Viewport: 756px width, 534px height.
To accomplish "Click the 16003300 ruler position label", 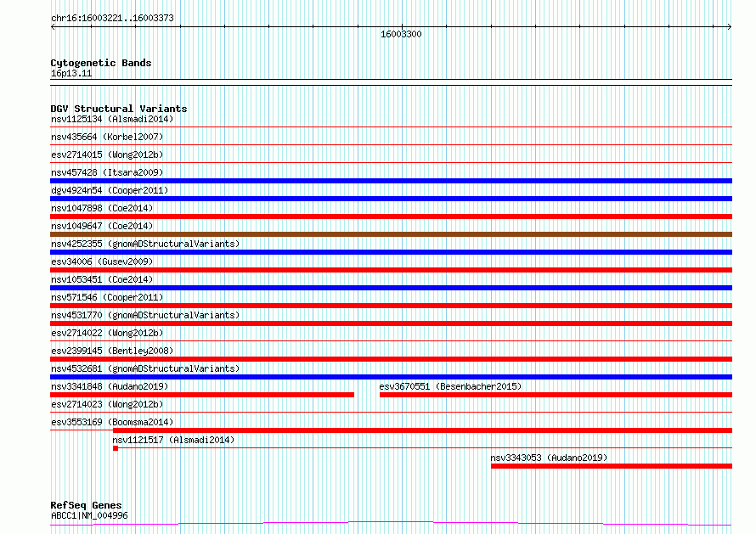I will click(401, 34).
